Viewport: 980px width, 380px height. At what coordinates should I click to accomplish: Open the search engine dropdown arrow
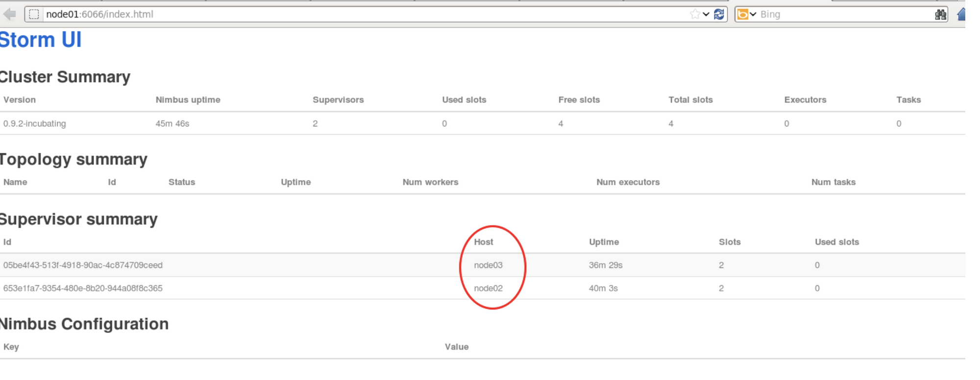pos(753,14)
